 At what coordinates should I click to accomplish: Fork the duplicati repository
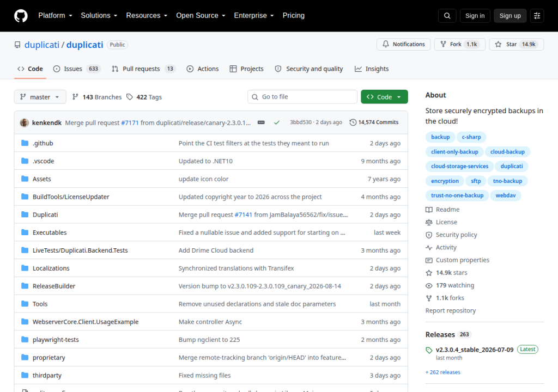[460, 45]
